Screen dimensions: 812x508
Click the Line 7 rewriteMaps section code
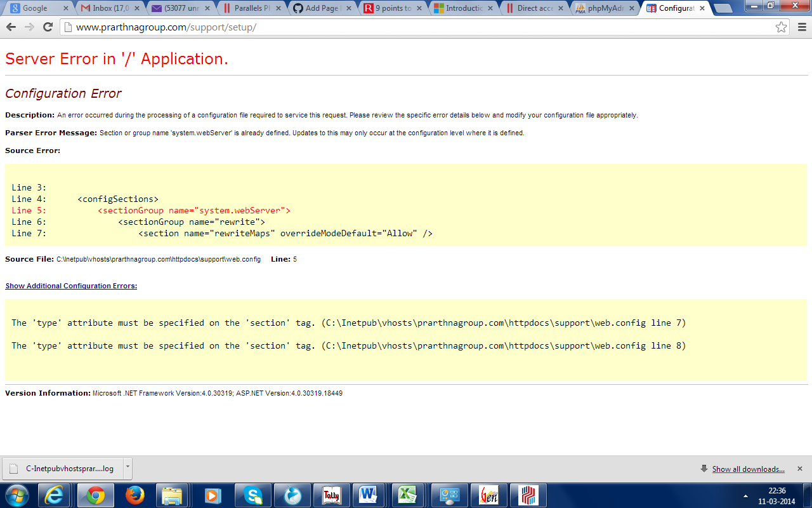pos(285,233)
